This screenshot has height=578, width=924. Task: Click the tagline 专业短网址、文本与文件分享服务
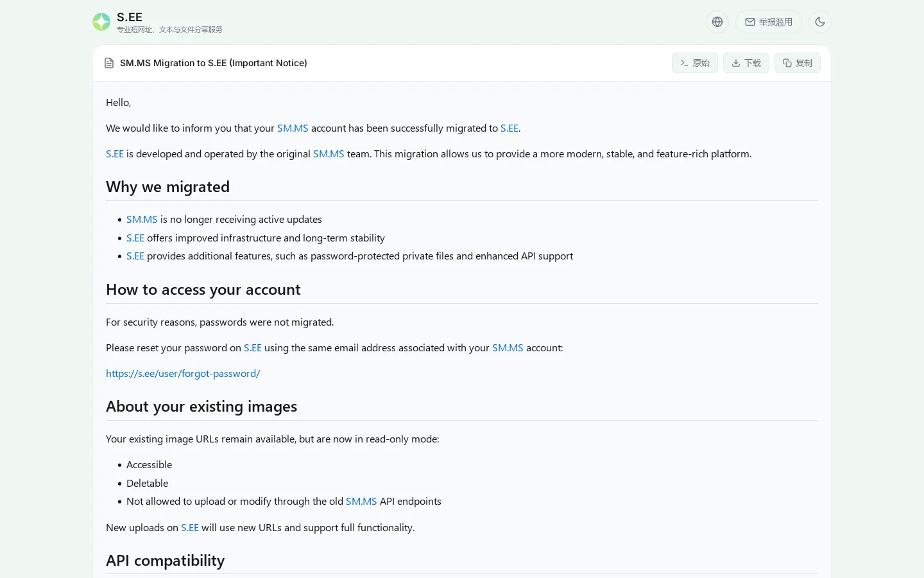point(169,30)
